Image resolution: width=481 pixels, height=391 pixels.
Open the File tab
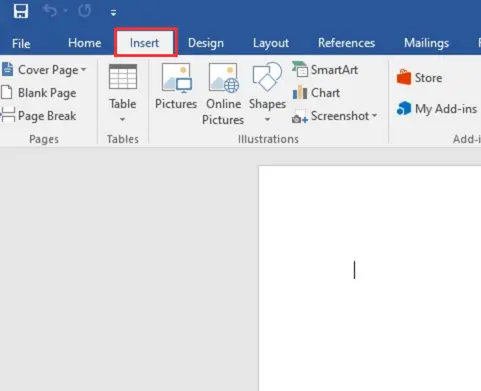(21, 43)
